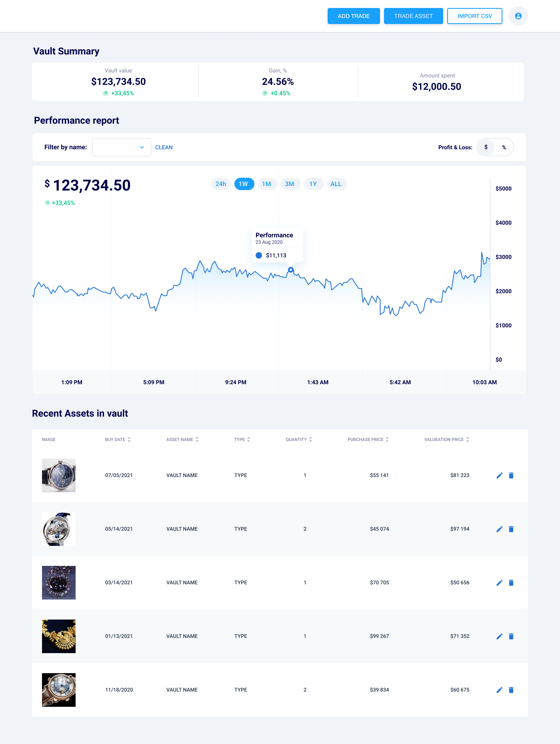560x744 pixels.
Task: Edit the 01/13/2021 asset row
Action: point(499,636)
